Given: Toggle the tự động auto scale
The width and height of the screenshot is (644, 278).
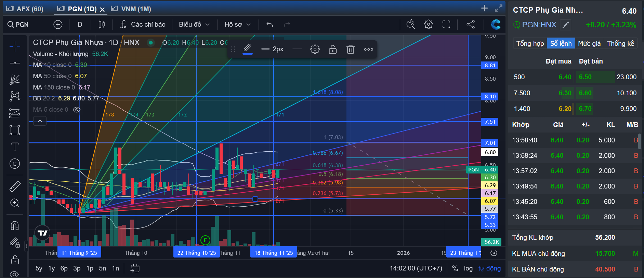Looking at the screenshot, I should coord(489,268).
